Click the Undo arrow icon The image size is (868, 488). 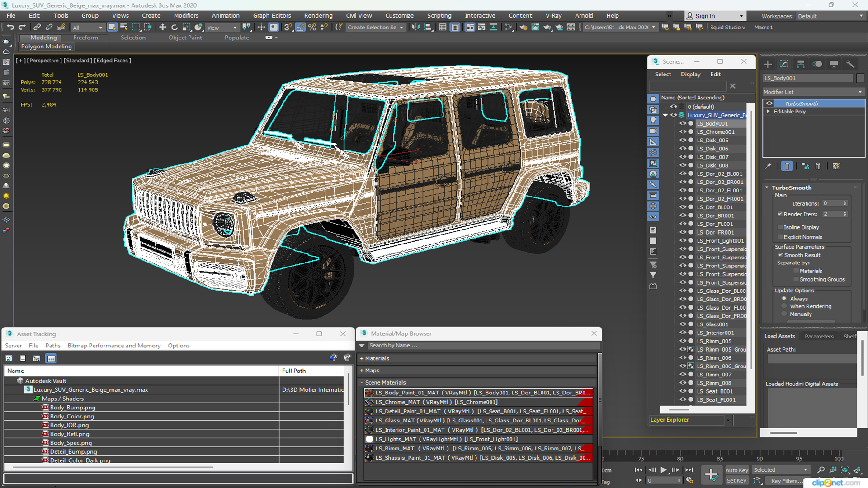coord(10,28)
